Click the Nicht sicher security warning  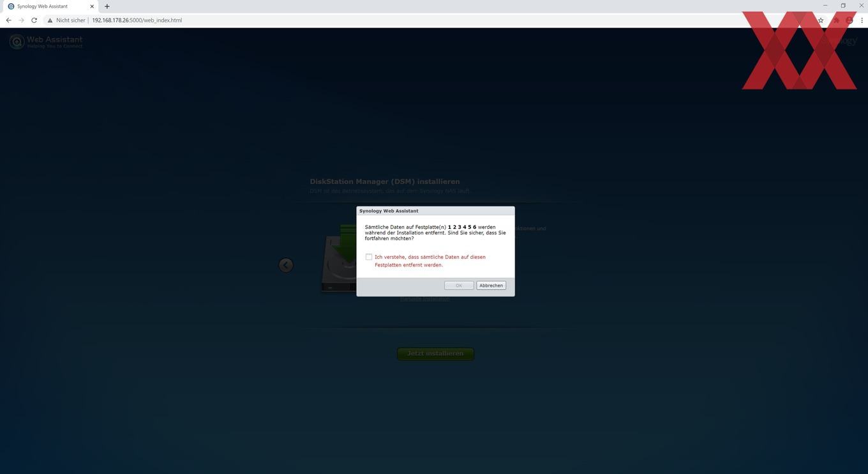click(x=66, y=20)
